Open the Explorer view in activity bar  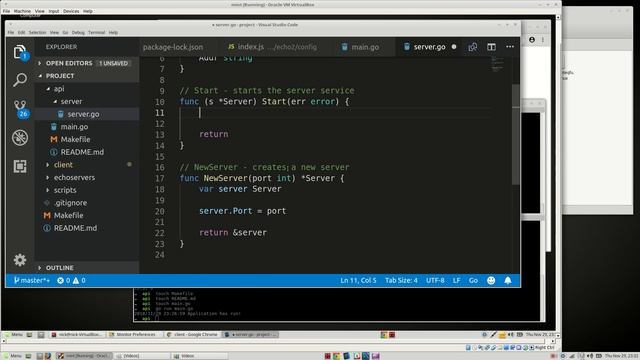click(20, 52)
